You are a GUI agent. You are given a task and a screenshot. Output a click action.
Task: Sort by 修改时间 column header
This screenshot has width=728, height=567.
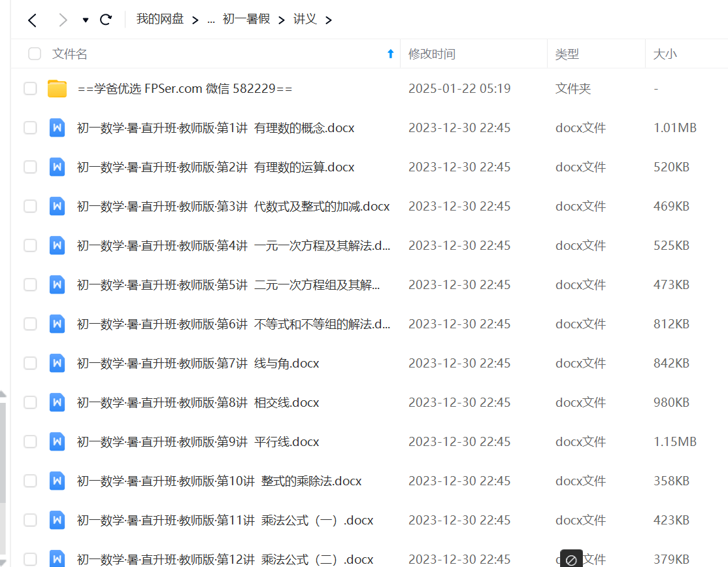click(x=432, y=54)
